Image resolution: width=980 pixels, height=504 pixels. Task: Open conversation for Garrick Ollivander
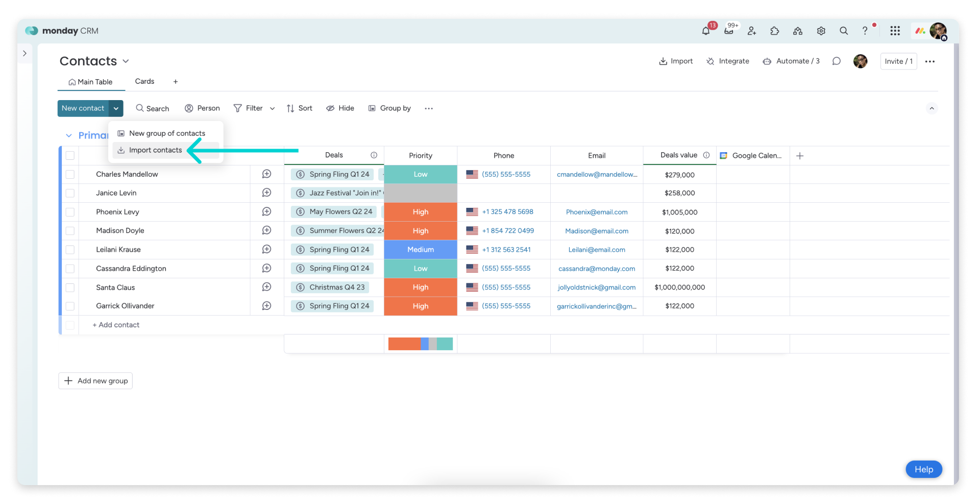pyautogui.click(x=266, y=306)
